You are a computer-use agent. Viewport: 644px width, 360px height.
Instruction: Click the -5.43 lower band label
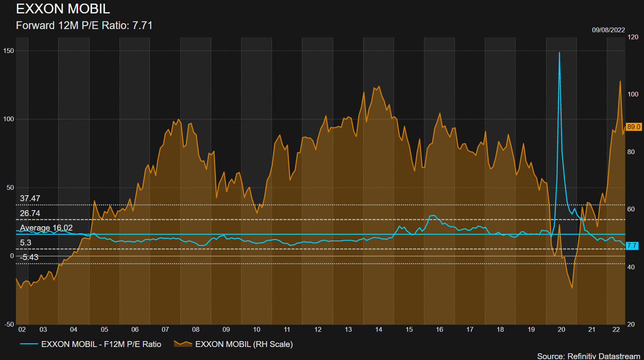click(x=29, y=257)
